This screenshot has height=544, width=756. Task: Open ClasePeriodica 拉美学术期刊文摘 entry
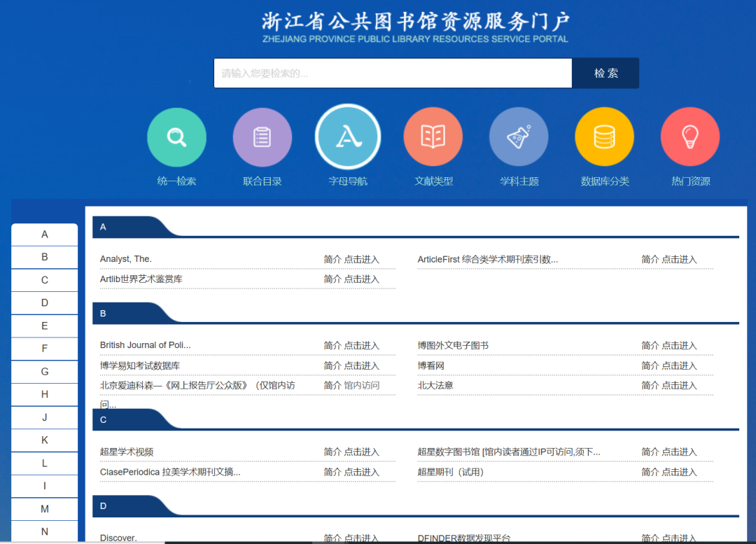tap(170, 472)
